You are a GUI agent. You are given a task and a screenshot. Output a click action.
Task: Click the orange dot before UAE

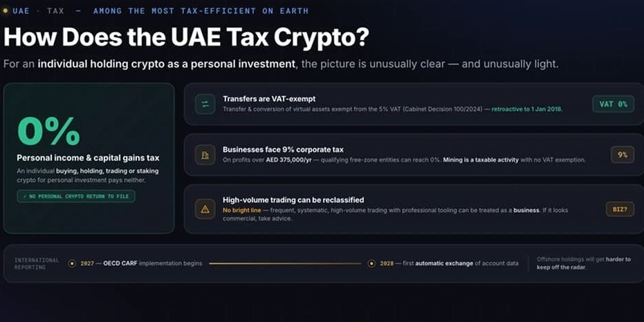(6, 10)
